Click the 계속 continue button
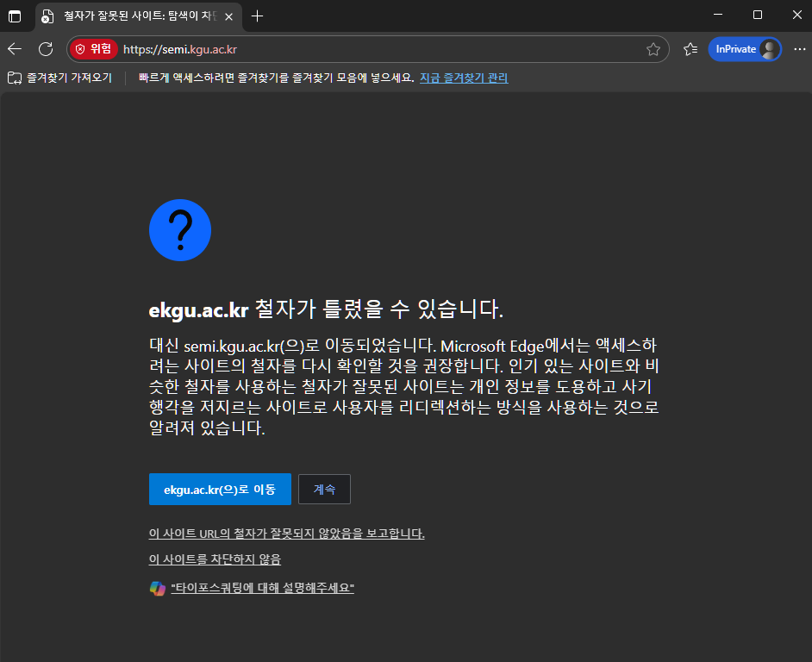 [x=324, y=489]
